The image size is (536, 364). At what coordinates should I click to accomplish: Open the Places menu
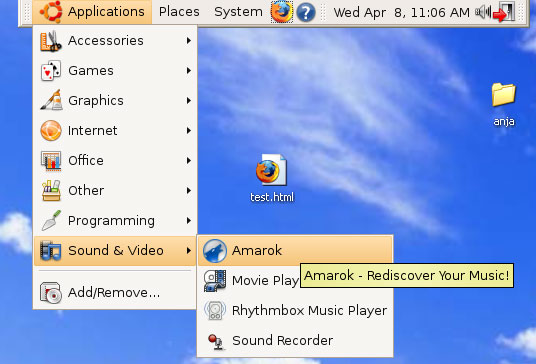[x=179, y=12]
